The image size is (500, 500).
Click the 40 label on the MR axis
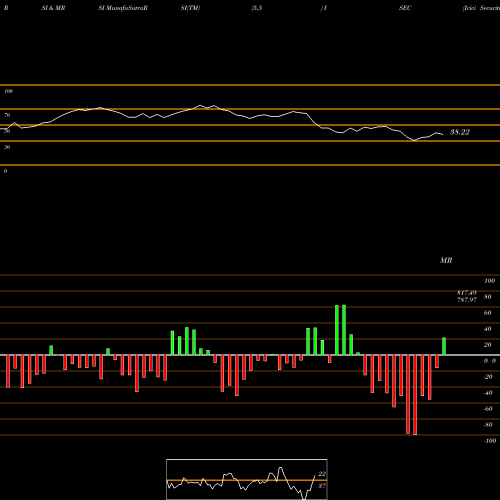click(x=488, y=329)
